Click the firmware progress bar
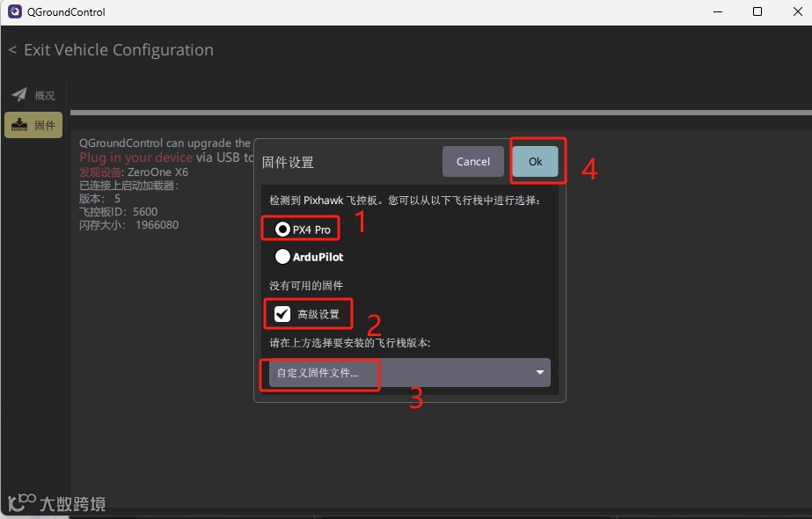812x519 pixels. coord(441,113)
